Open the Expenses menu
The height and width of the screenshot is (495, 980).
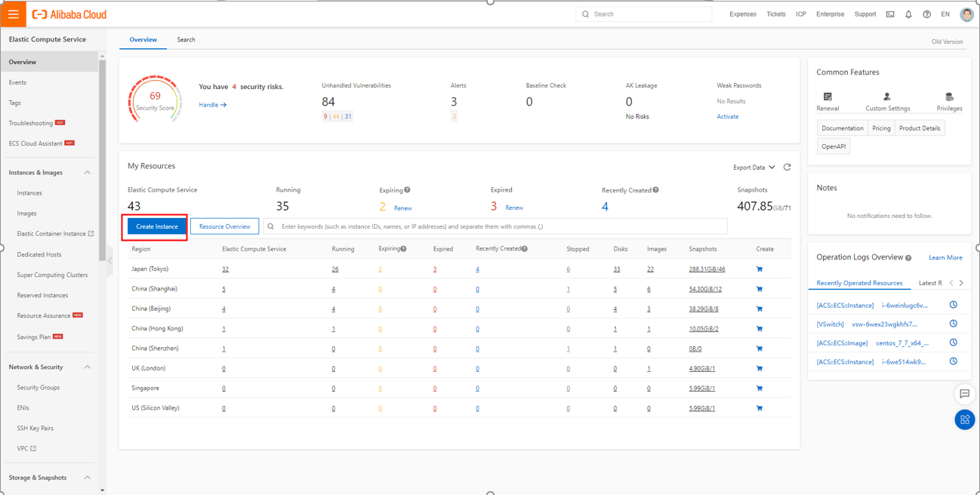pos(743,14)
